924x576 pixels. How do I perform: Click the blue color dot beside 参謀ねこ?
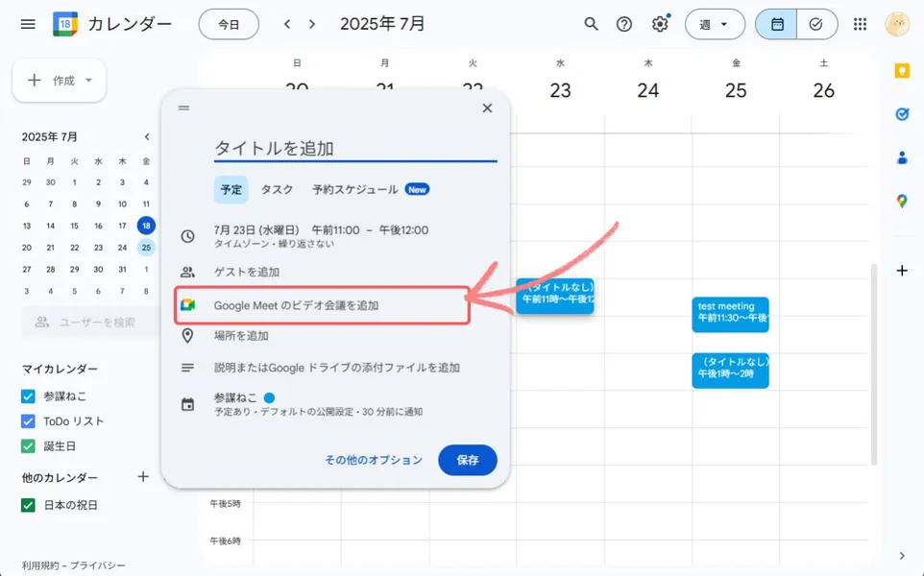[x=269, y=398]
